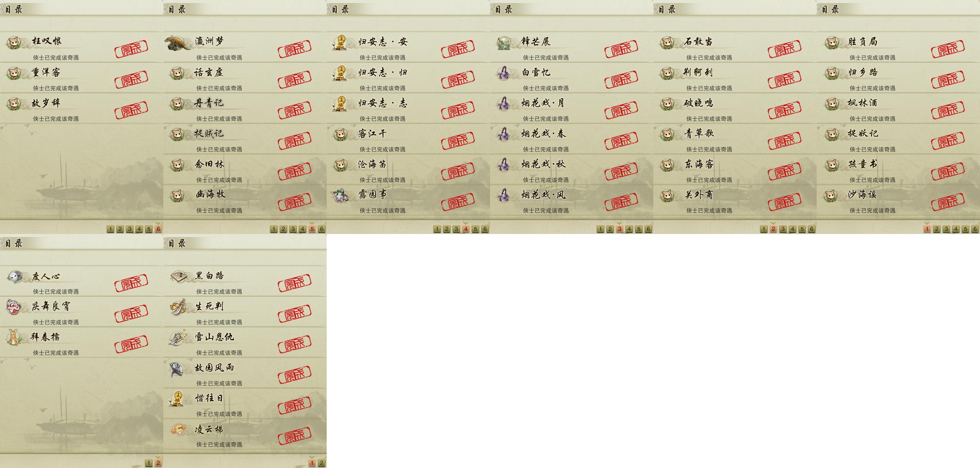The width and height of the screenshot is (980, 468).
Task: Select the 沧海笛 entry title
Action: [372, 164]
